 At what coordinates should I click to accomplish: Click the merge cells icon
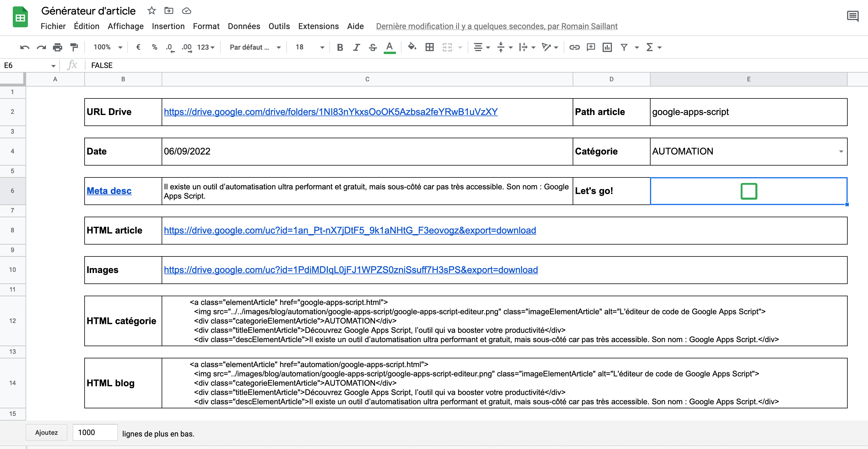(x=447, y=47)
